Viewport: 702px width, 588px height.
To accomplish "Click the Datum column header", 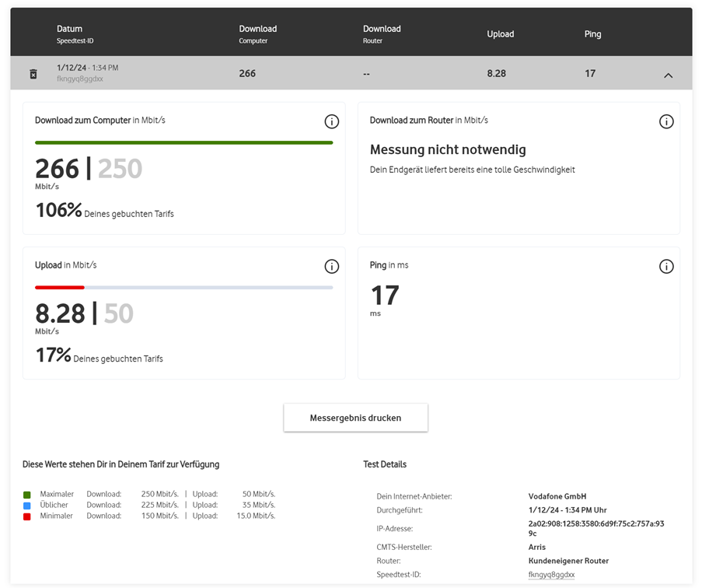I will coord(69,30).
